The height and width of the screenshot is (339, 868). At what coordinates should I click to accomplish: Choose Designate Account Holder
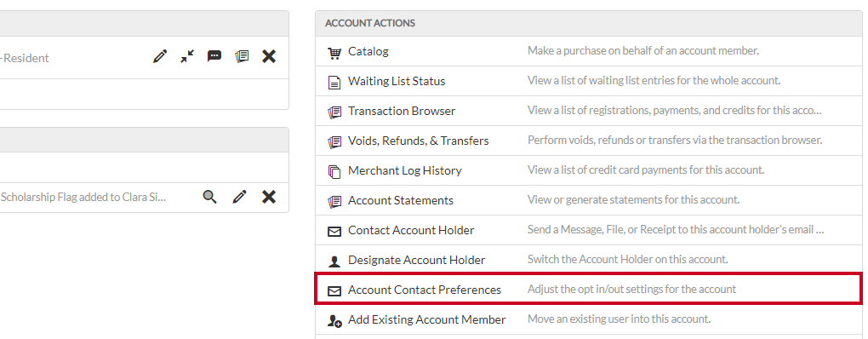click(x=416, y=261)
